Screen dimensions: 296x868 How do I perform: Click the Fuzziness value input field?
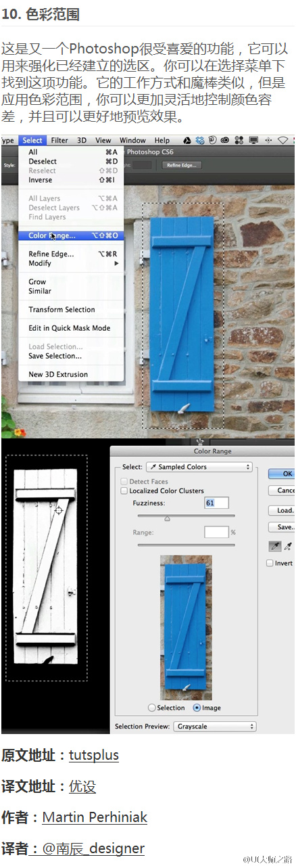pos(216,503)
